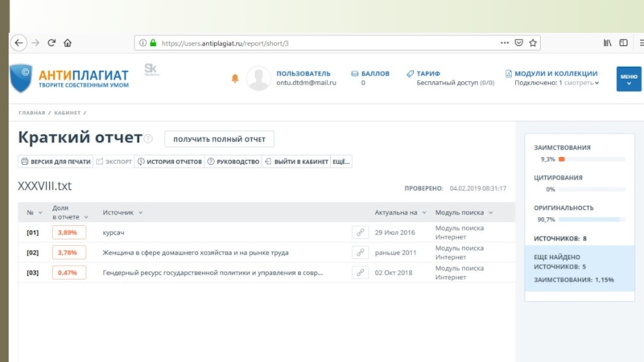Click the link icon for source 01

click(360, 232)
